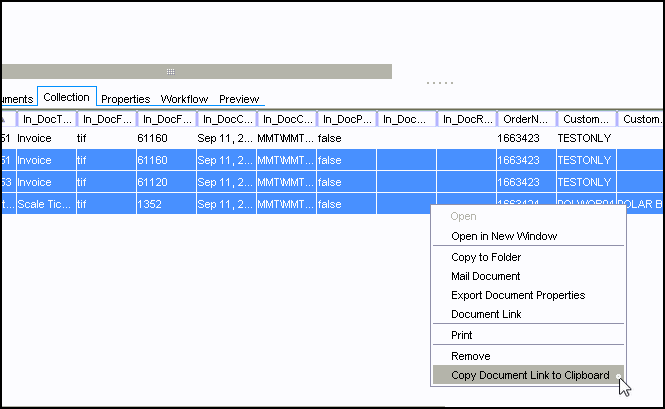Select Open in New Window menu item
Image resolution: width=665 pixels, height=409 pixels.
pos(503,236)
